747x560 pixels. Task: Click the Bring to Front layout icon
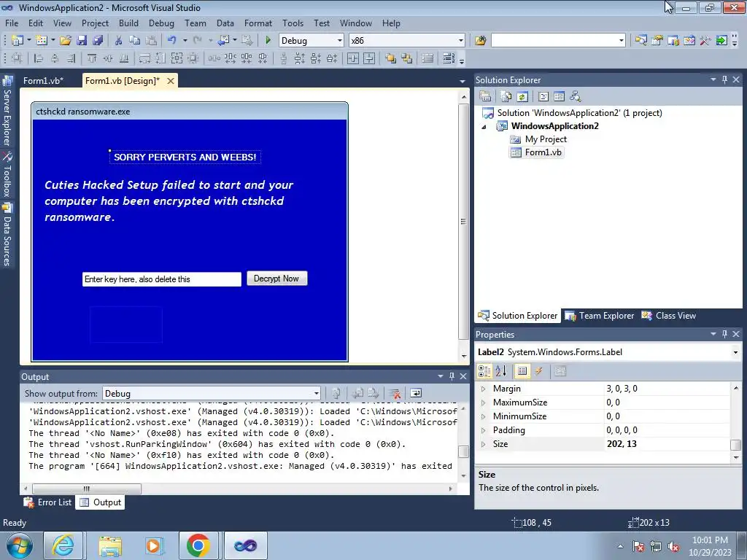[x=391, y=58]
